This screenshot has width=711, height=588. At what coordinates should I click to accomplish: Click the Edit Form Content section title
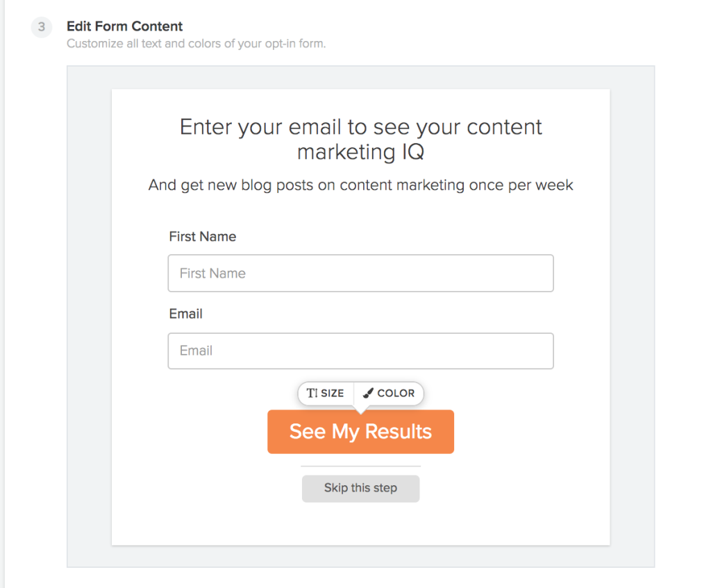click(x=125, y=26)
